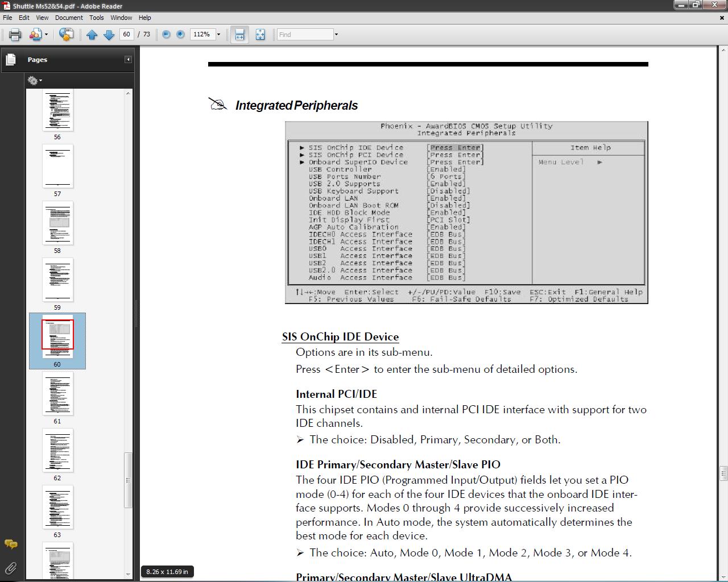Open the Edit menu
Screen dimensions: 728x582
click(24, 18)
